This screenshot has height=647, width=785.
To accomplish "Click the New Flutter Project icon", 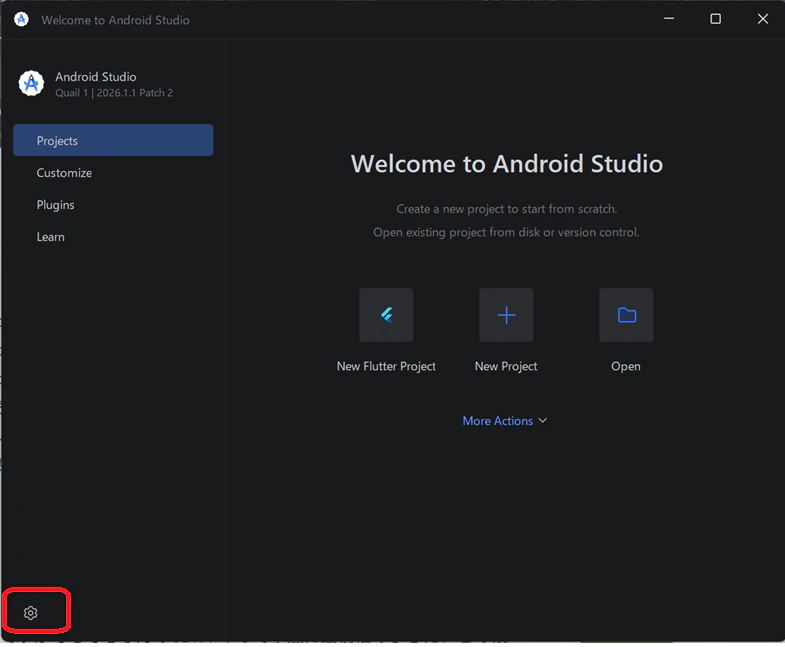I will (x=386, y=315).
